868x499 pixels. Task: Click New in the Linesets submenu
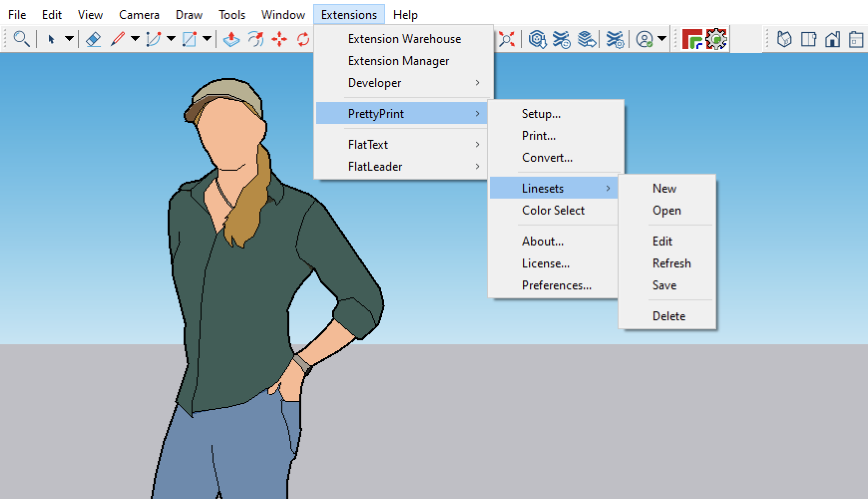664,189
